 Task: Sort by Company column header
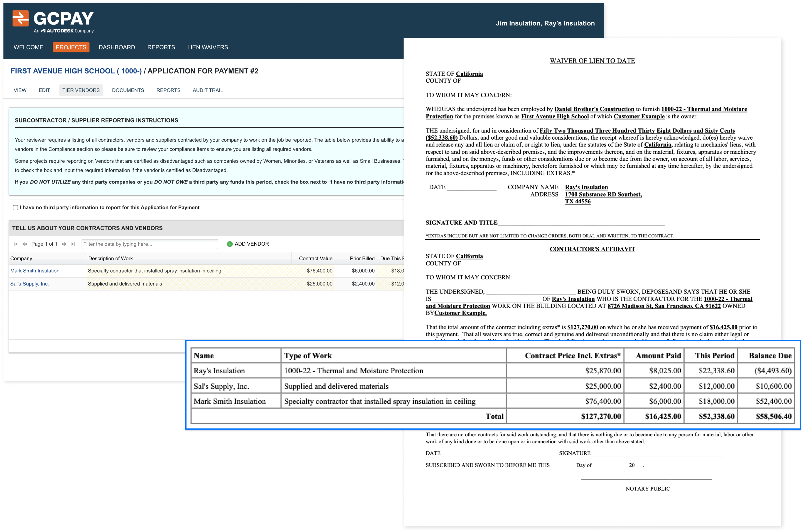point(21,259)
